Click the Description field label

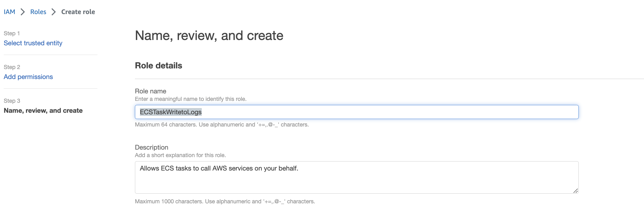pos(151,147)
